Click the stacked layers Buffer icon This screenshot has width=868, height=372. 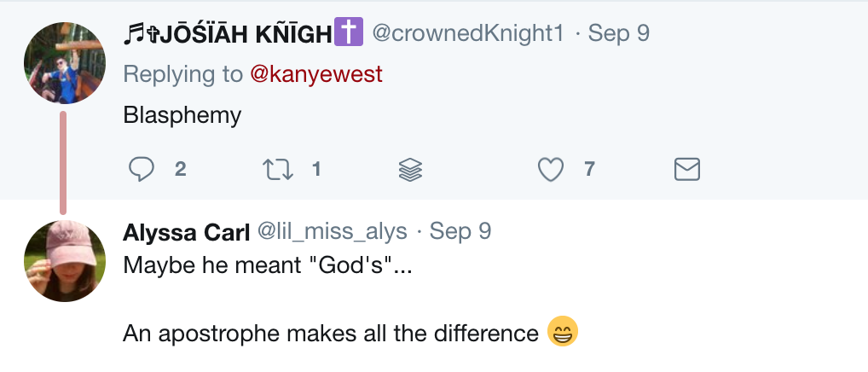(411, 170)
